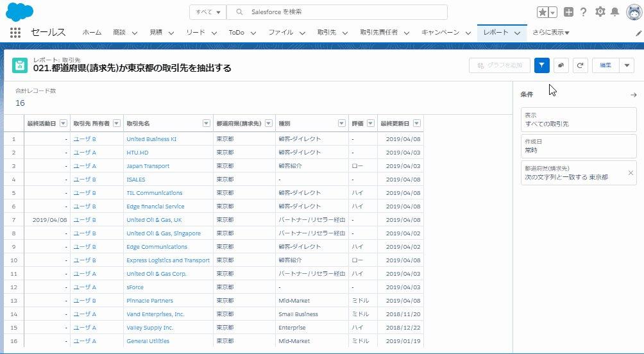Screen dimensions: 644x354
Task: Expand the キャンペーン tab chevron
Action: point(468,33)
